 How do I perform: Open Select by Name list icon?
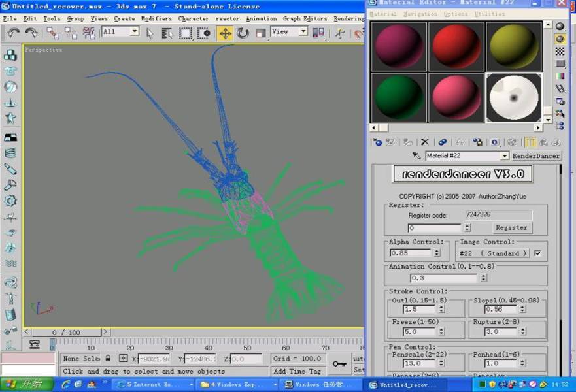(x=167, y=33)
